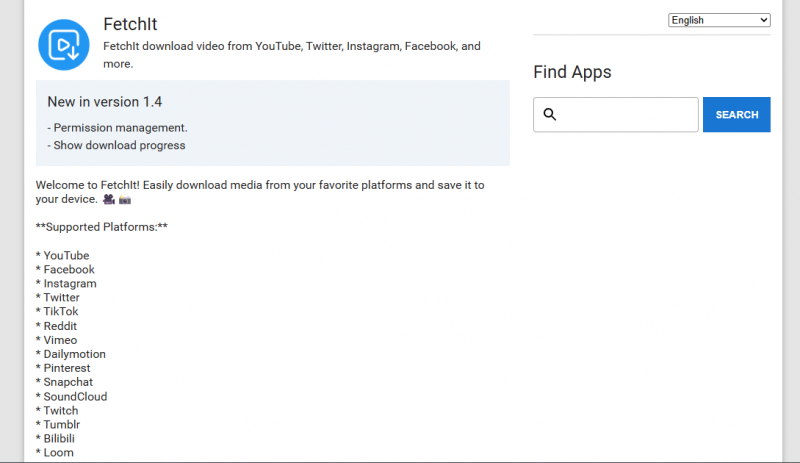Click the 'Welcome to FetchIt!' description paragraph

coord(260,192)
